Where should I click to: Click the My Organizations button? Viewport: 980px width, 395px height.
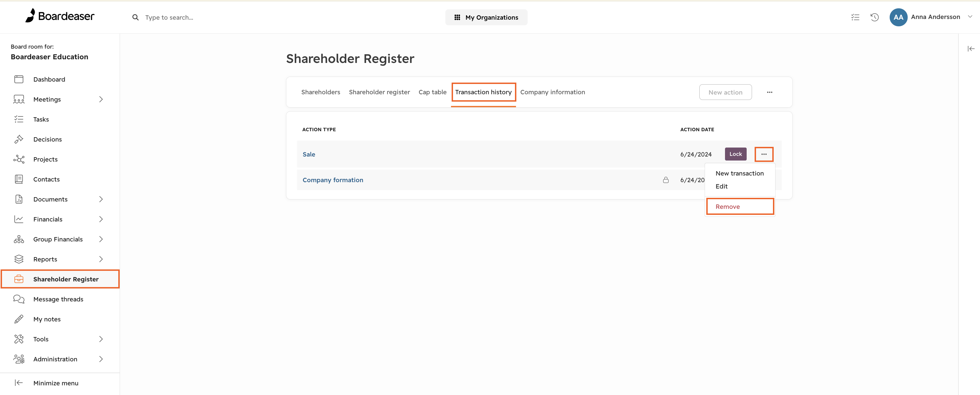click(486, 18)
